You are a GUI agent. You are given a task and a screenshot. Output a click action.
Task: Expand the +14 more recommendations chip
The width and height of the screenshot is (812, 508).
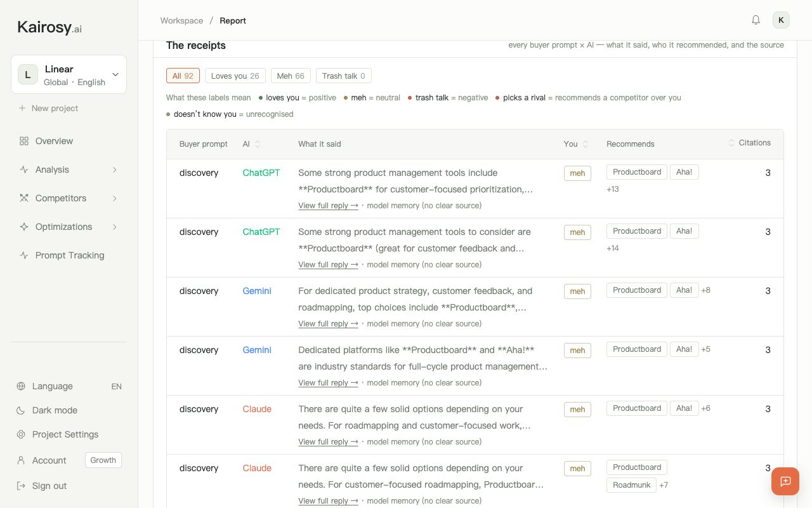click(613, 248)
